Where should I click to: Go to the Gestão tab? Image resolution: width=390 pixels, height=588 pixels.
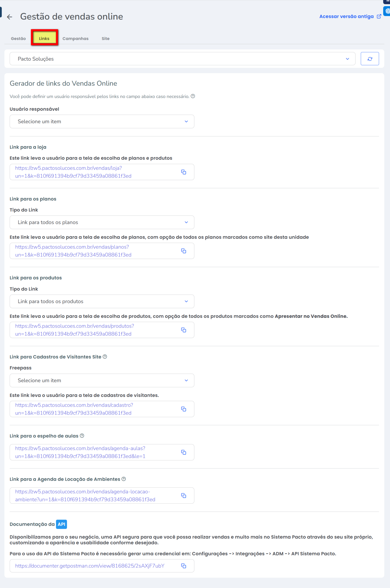(18, 39)
